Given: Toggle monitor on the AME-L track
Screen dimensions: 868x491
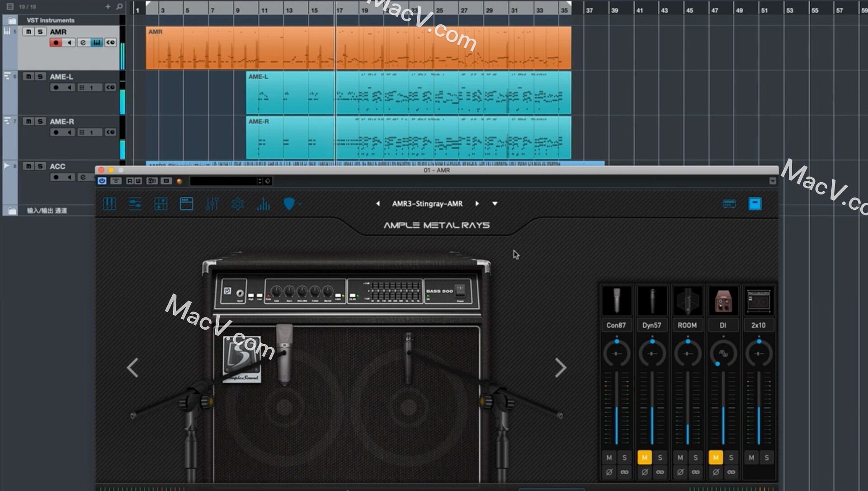Looking at the screenshot, I should [69, 87].
